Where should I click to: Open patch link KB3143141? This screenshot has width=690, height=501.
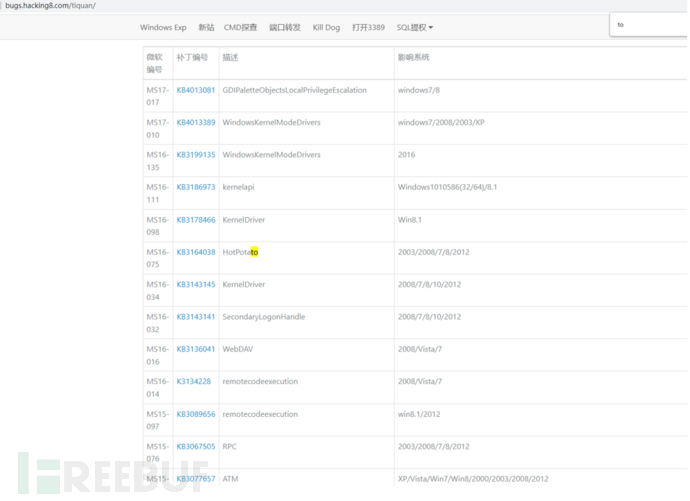[196, 317]
